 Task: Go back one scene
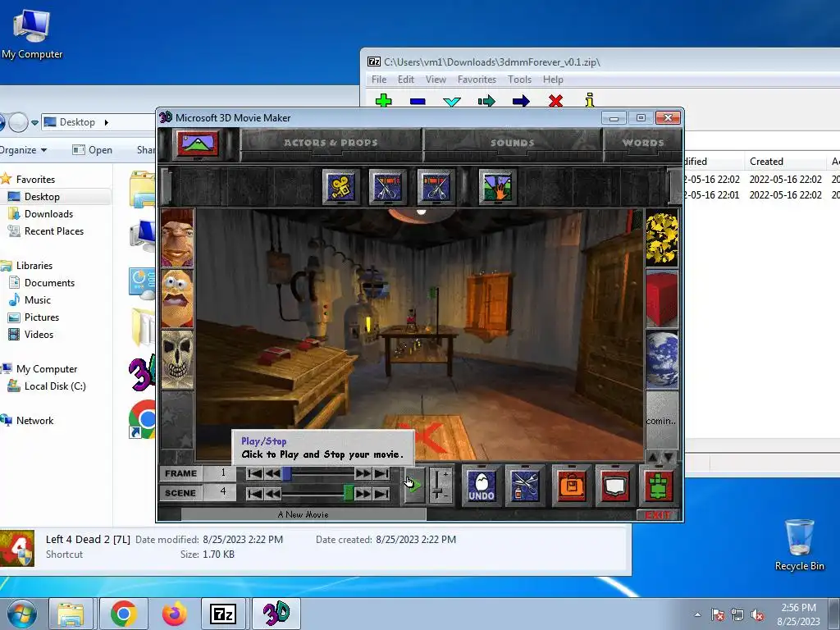[x=272, y=493]
